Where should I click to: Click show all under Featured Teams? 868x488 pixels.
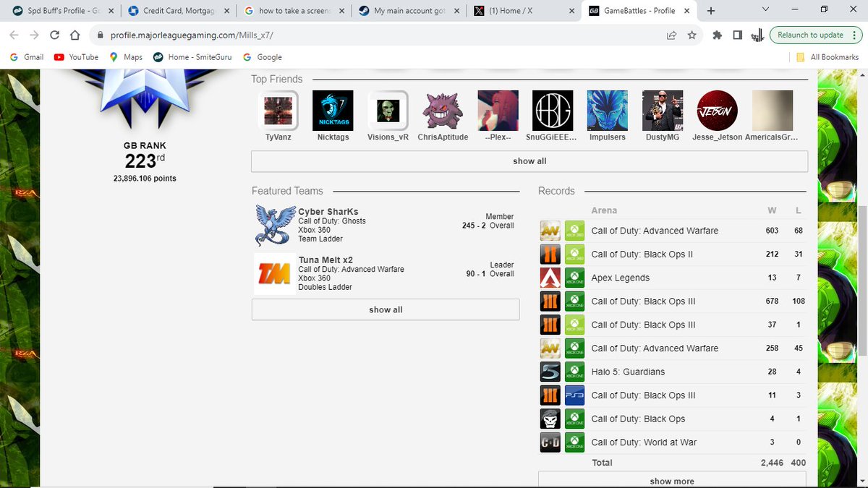click(x=386, y=309)
